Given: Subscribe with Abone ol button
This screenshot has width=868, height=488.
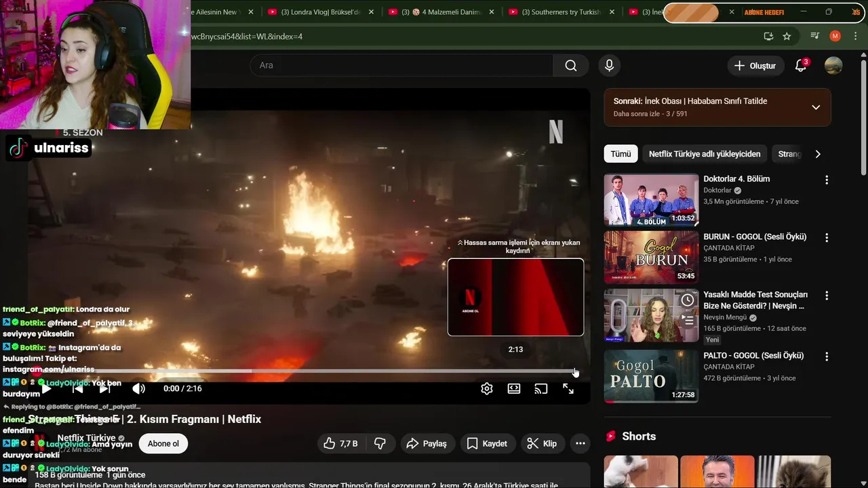Looking at the screenshot, I should [163, 443].
